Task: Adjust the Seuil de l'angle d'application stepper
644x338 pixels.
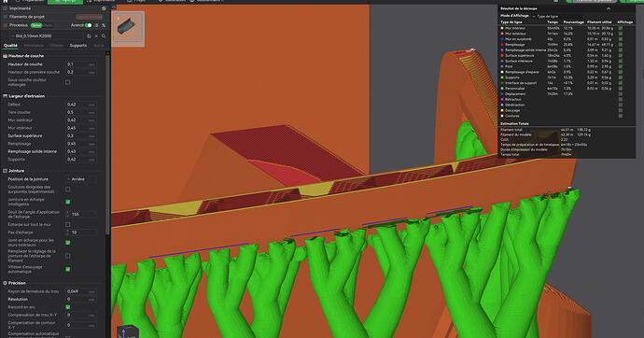Action: coord(68,214)
